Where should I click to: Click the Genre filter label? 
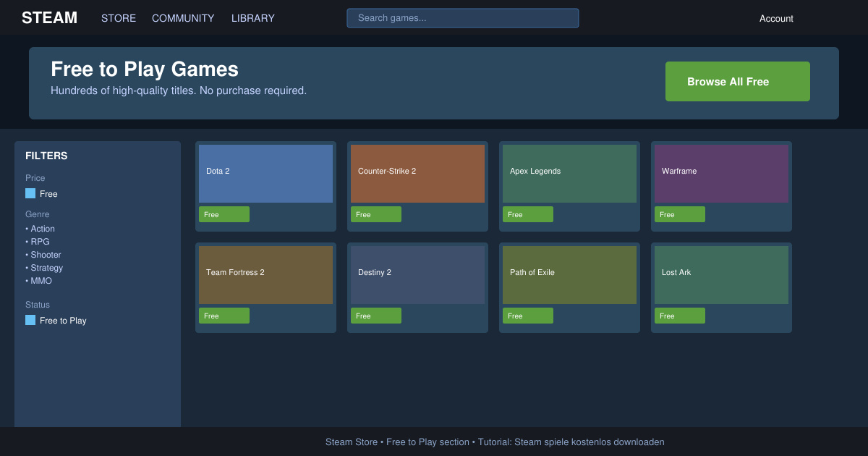38,214
